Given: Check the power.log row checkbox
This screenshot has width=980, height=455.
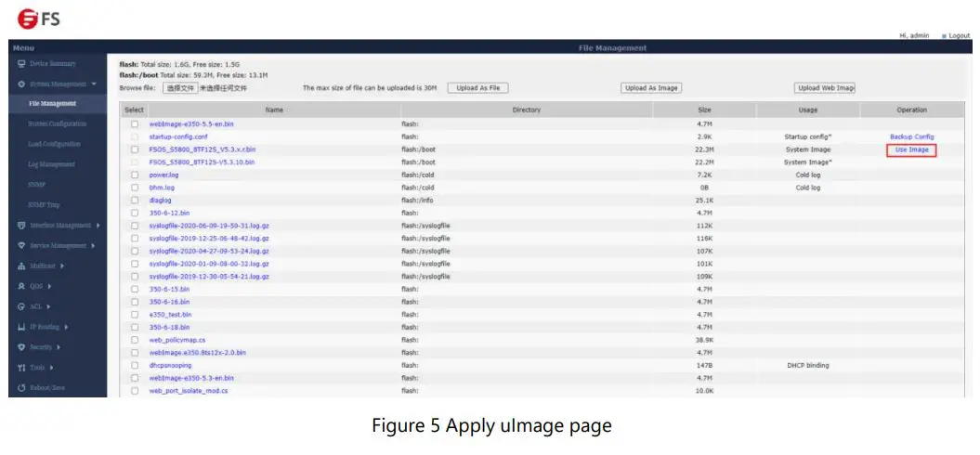Looking at the screenshot, I should [x=135, y=175].
